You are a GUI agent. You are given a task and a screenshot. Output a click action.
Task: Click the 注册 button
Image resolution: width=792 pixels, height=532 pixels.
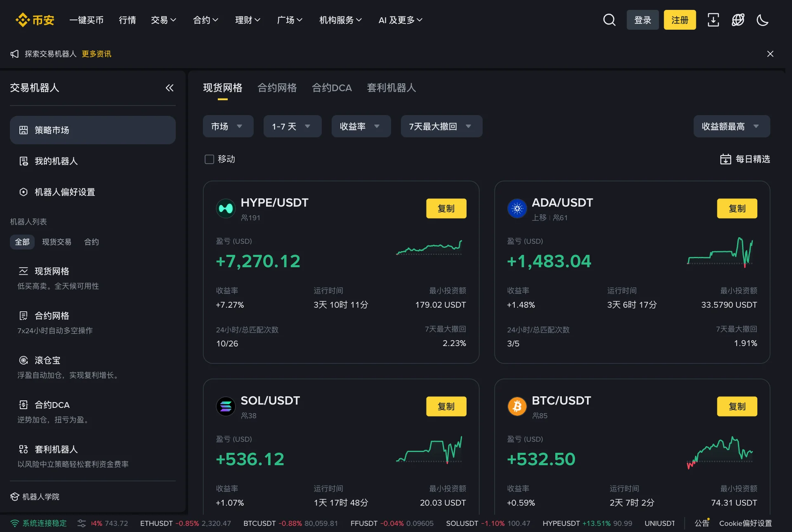[680, 20]
